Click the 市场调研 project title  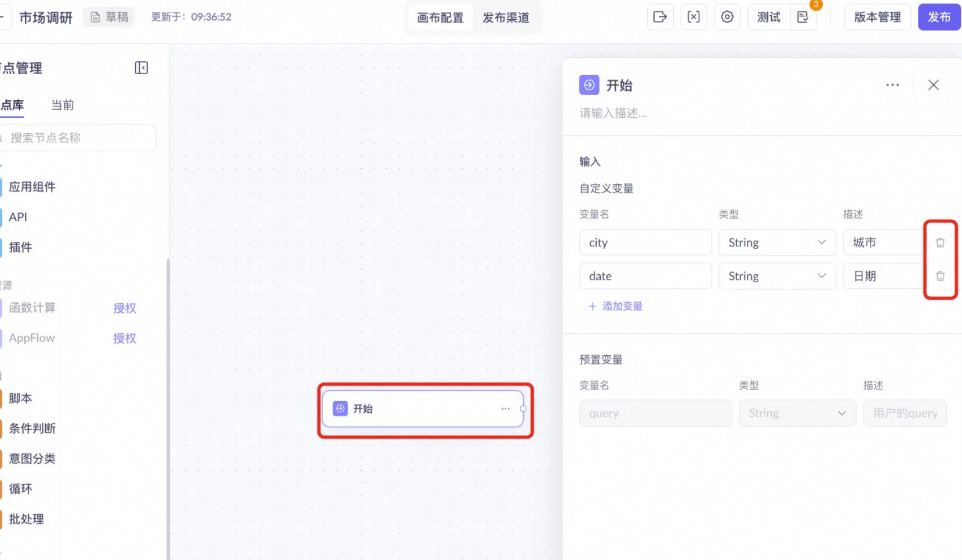point(46,17)
